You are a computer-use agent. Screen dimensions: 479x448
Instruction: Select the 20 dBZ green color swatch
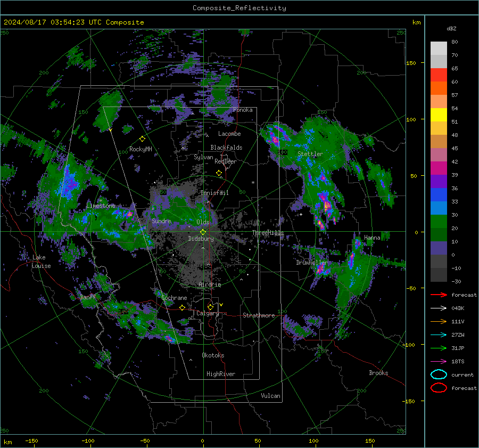click(439, 222)
